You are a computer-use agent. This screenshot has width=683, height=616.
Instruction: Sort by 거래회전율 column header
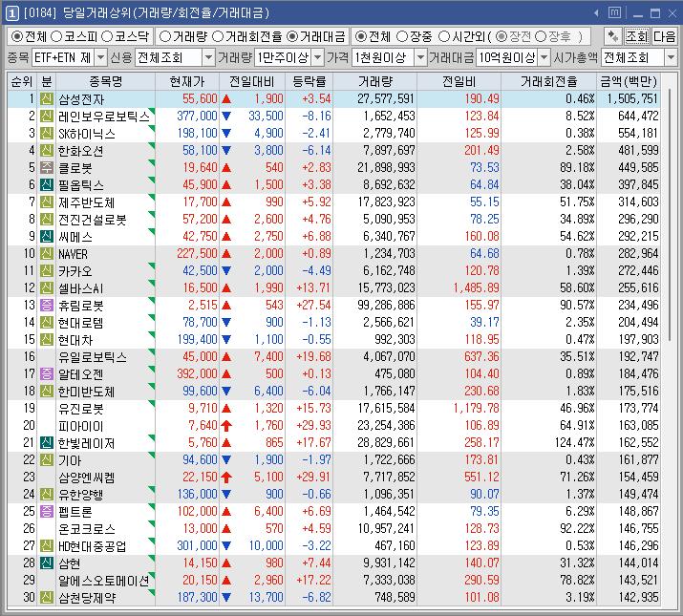(x=549, y=81)
